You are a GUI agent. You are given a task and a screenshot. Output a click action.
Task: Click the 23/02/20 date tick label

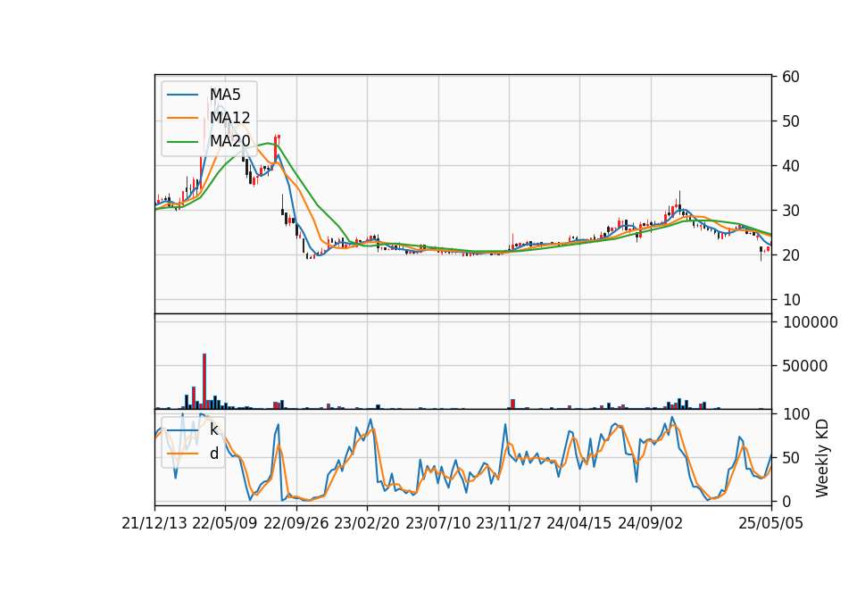pos(367,523)
